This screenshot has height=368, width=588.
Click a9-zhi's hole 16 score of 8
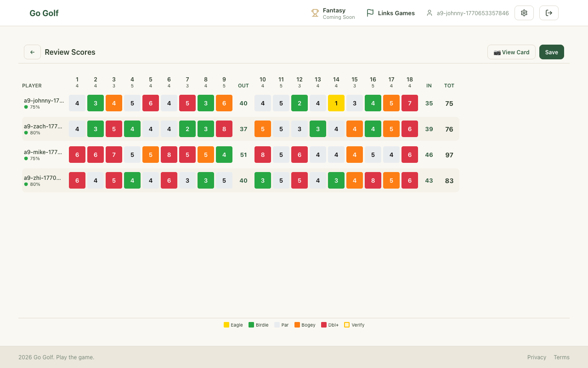pos(373,180)
